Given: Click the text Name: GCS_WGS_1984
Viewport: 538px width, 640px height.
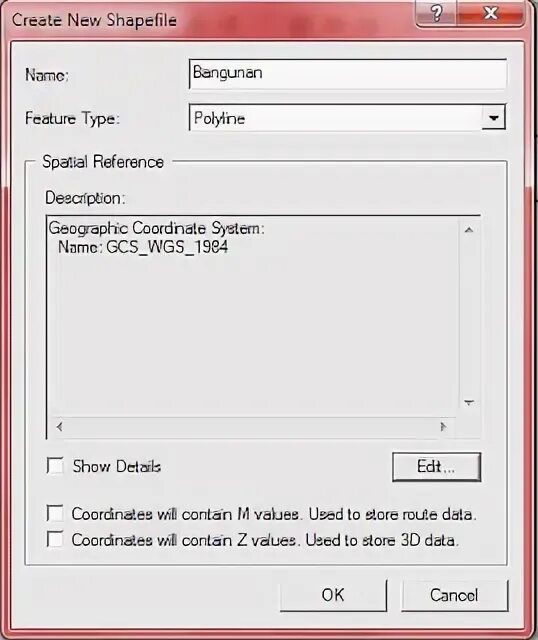Looking at the screenshot, I should pos(143,247).
